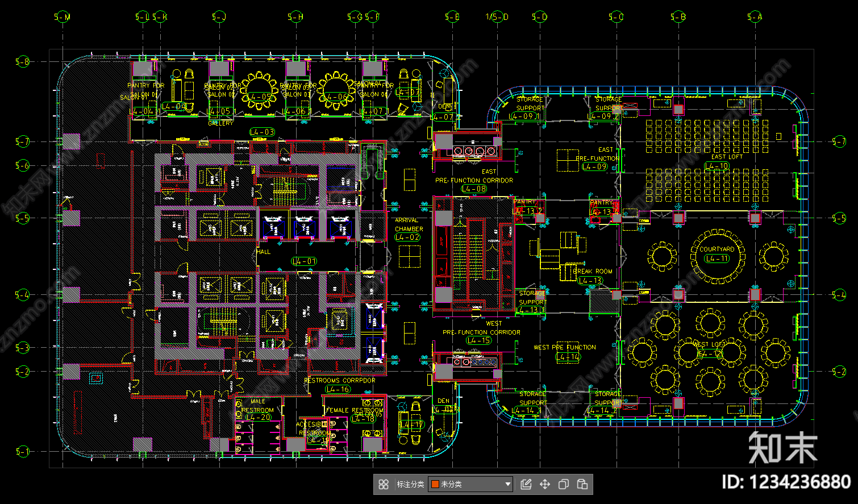The image size is (858, 504).
Task: Click the MALE RESTROOM label
Action: [x=257, y=406]
